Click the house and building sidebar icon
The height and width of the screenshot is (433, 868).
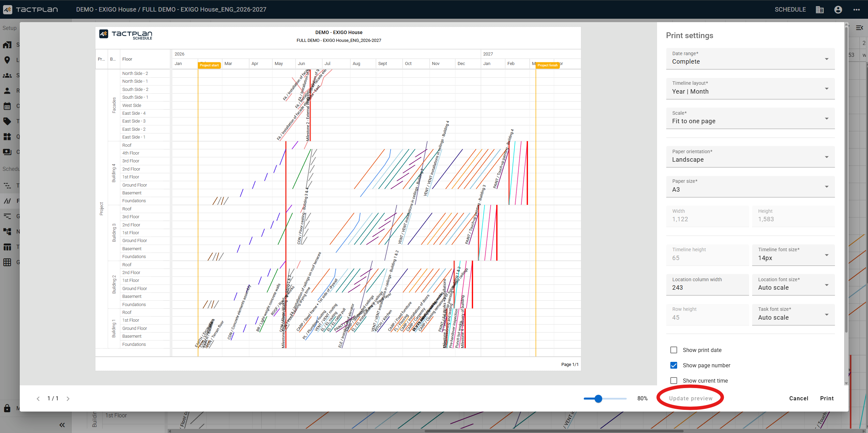click(x=7, y=45)
